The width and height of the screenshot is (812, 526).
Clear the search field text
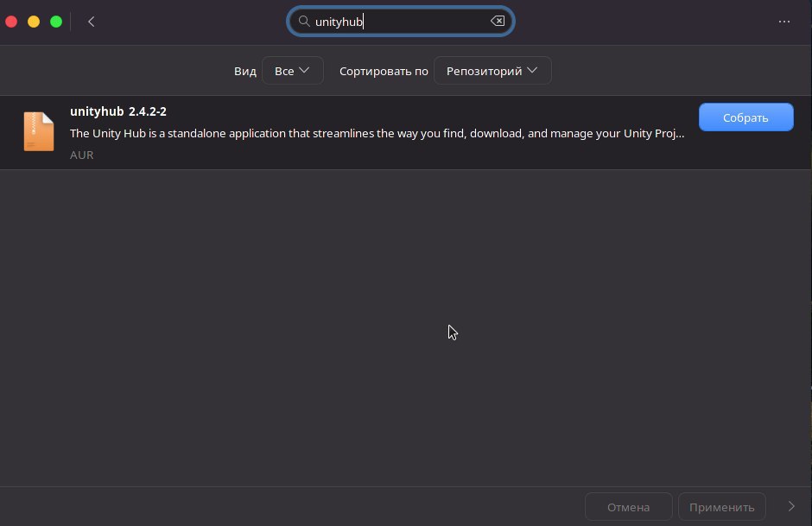pyautogui.click(x=498, y=22)
